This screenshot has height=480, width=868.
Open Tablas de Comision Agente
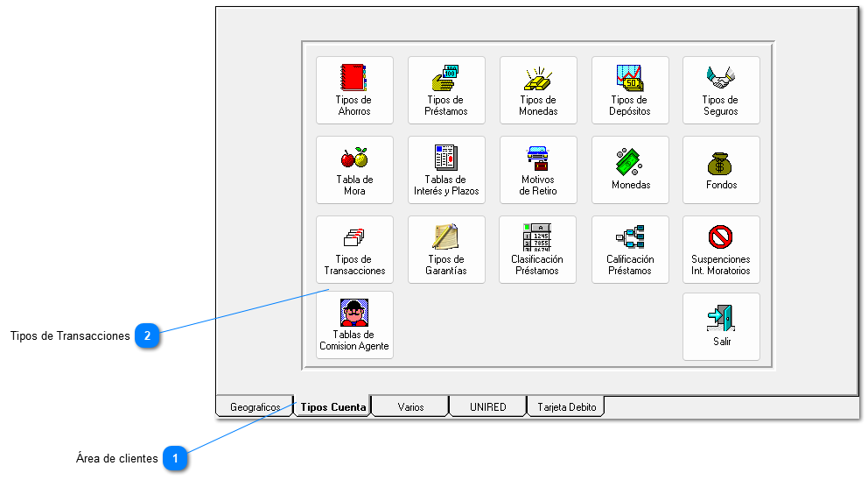pyautogui.click(x=354, y=325)
